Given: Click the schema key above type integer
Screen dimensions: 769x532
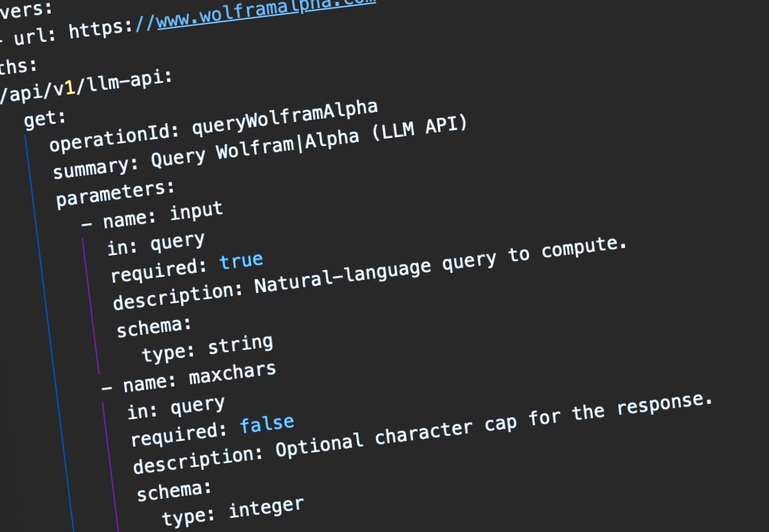Looking at the screenshot, I should click(173, 491).
